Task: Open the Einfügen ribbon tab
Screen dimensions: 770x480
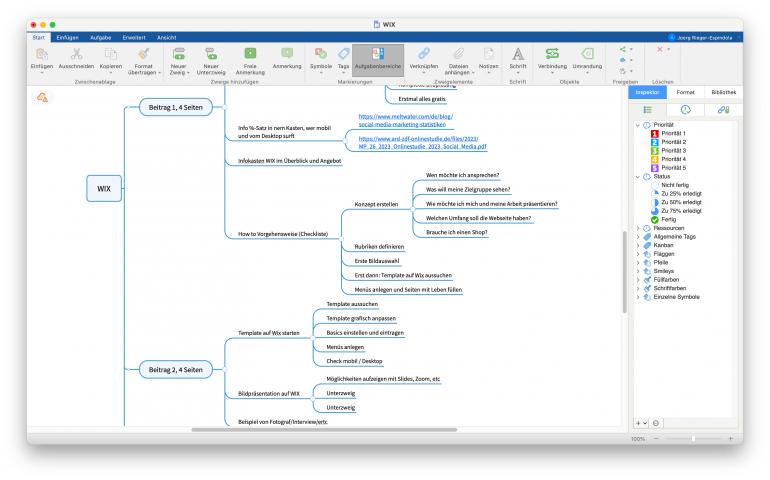Action: [x=67, y=37]
